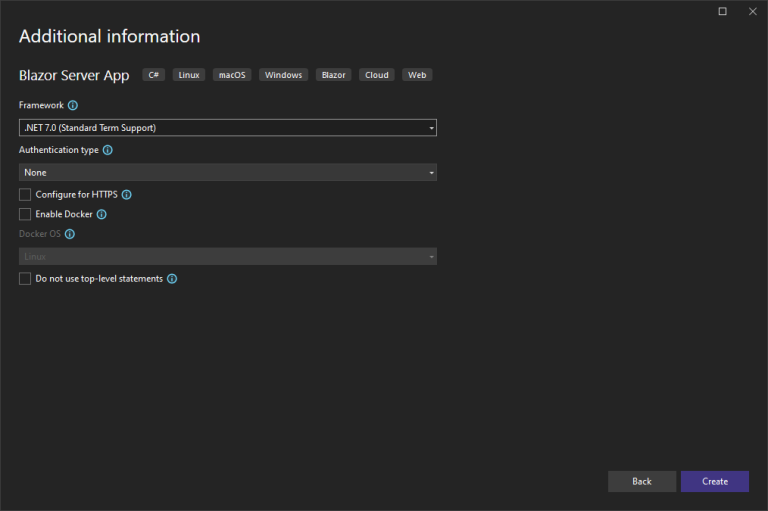Click the Docker OS info icon
The width and height of the screenshot is (768, 511).
point(70,234)
